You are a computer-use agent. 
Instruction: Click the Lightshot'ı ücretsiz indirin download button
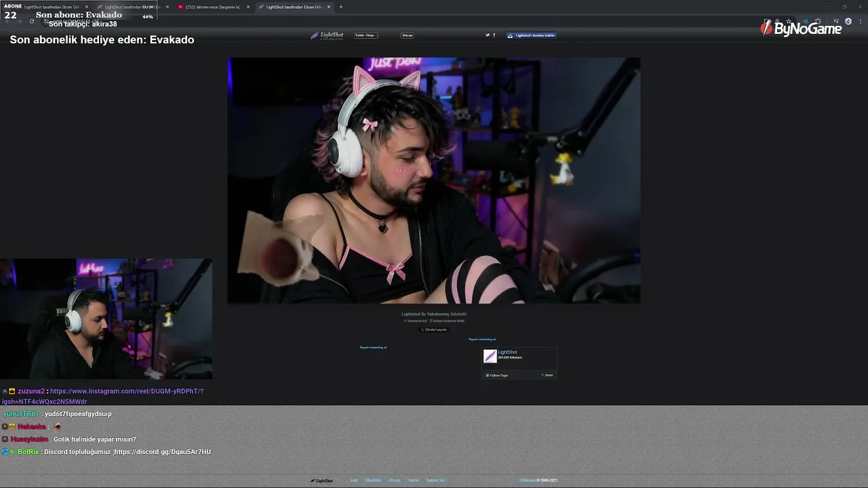pyautogui.click(x=532, y=35)
